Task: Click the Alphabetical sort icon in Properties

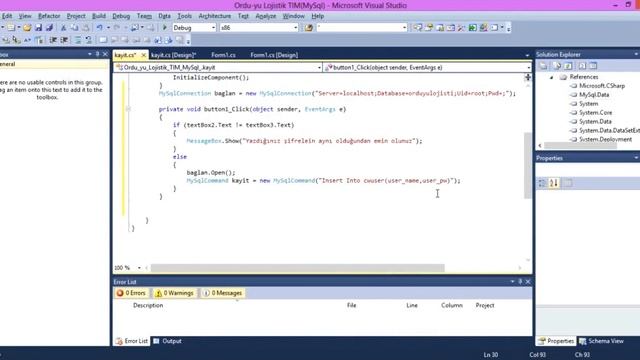Action: (554, 183)
